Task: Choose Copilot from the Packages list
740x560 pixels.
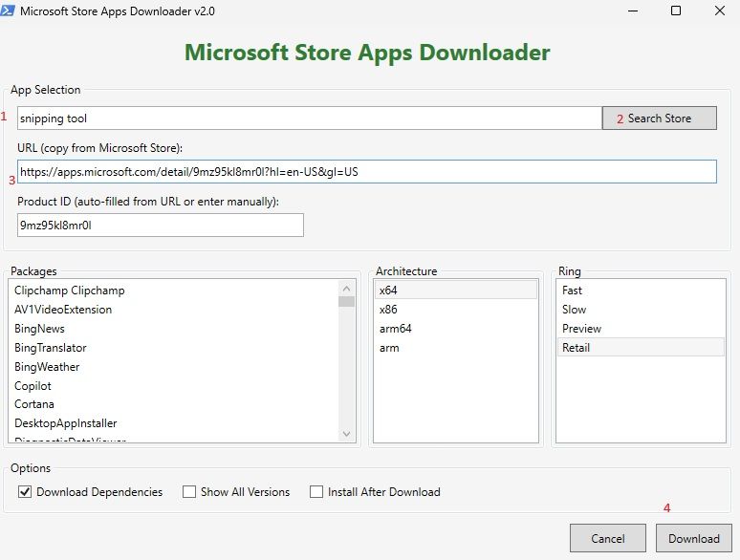Action: coord(33,386)
